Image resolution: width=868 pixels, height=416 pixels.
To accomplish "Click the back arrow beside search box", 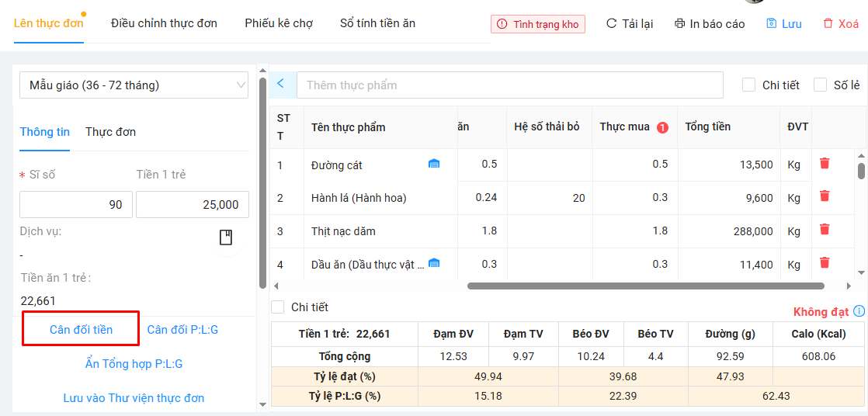I will click(x=280, y=84).
